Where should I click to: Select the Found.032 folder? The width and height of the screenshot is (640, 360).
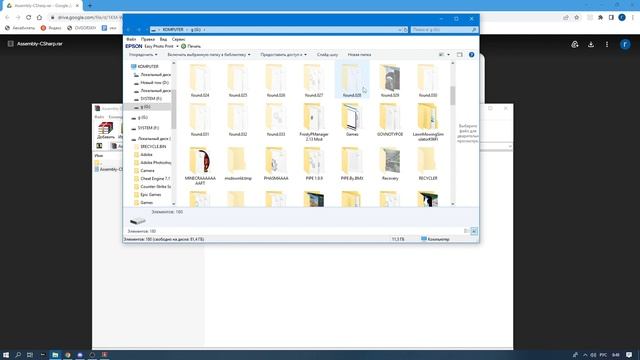click(x=238, y=120)
